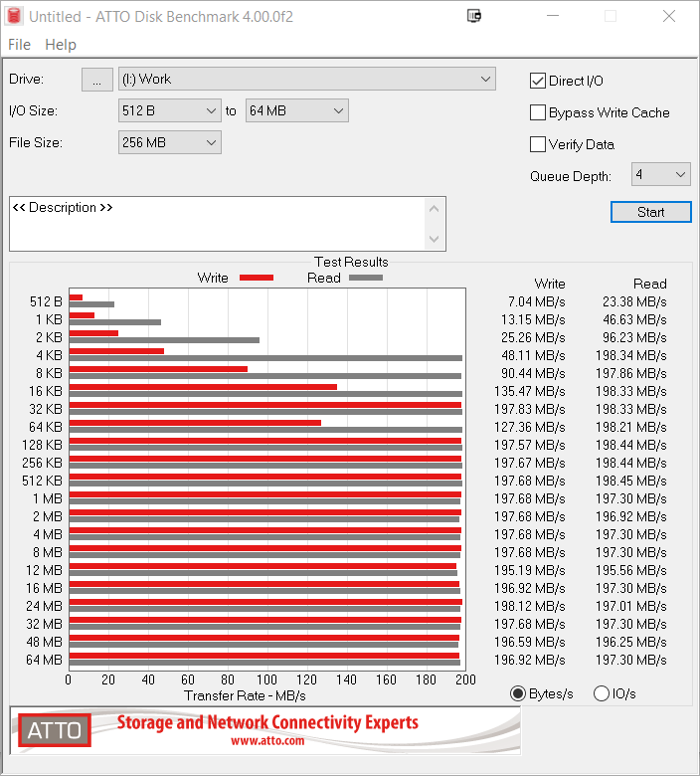Open the Drive selection dropdown
Image resolution: width=700 pixels, height=776 pixels.
pos(306,79)
